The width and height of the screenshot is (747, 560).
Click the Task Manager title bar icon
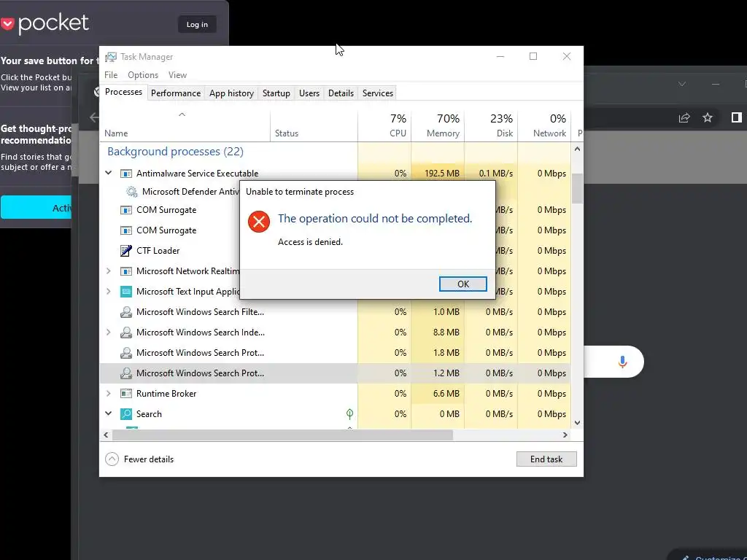point(111,57)
